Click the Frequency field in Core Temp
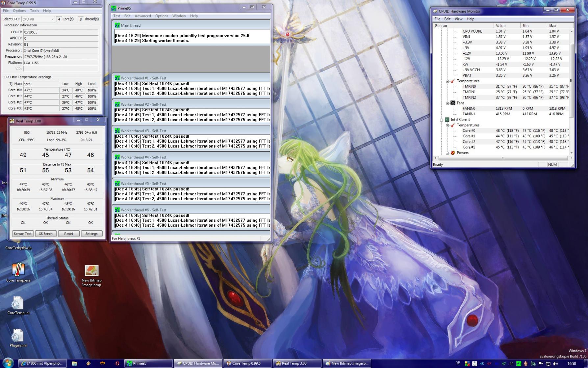 (x=61, y=57)
